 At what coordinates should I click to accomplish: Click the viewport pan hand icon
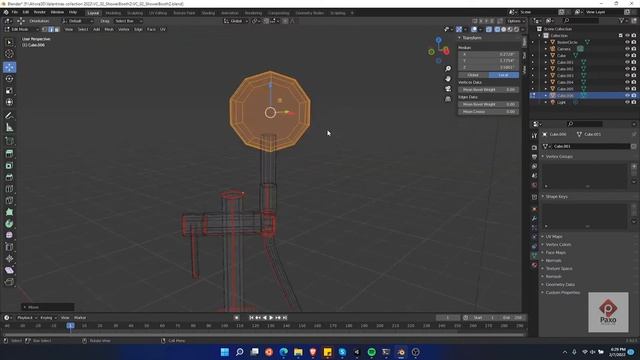[448, 78]
